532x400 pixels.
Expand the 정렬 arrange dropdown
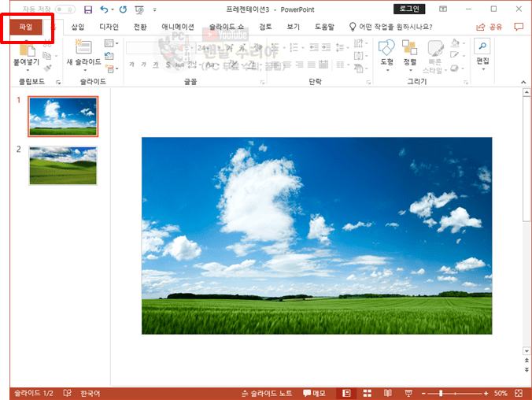(x=409, y=54)
